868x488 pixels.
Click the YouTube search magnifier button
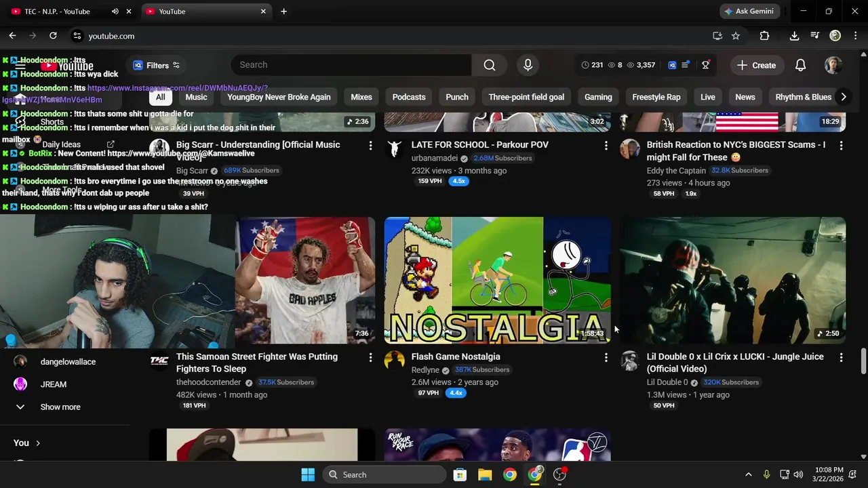click(490, 65)
